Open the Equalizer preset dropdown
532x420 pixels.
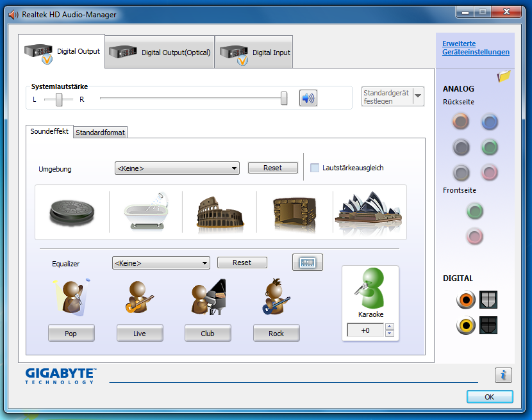(161, 263)
